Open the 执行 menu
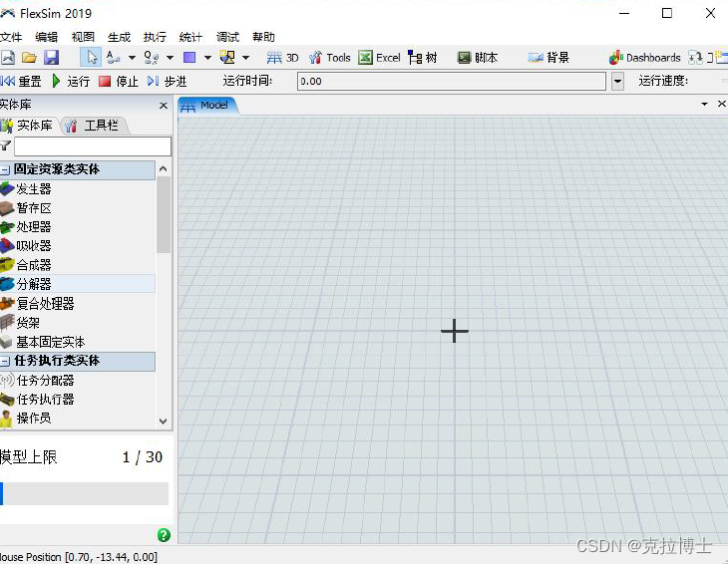This screenshot has width=728, height=564. (155, 37)
